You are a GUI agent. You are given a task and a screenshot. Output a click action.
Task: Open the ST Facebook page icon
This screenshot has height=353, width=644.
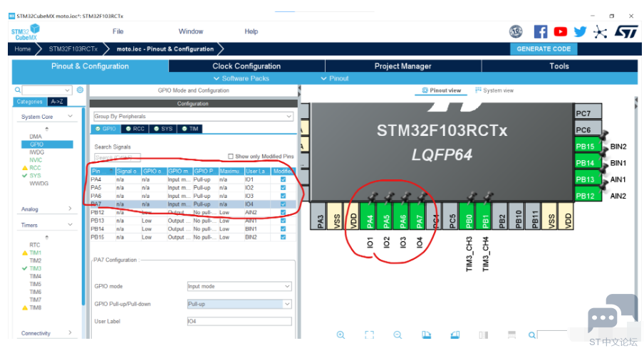point(541,31)
